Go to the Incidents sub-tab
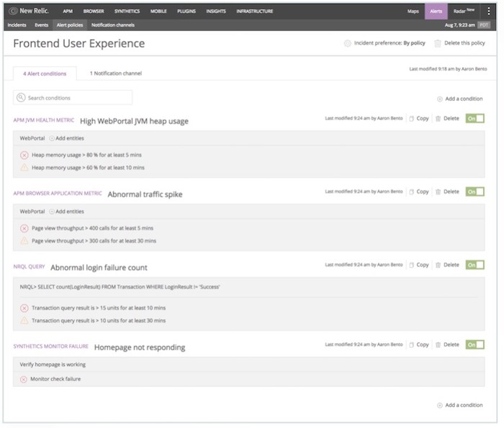Viewport: 504px width, 428px height. pos(17,25)
